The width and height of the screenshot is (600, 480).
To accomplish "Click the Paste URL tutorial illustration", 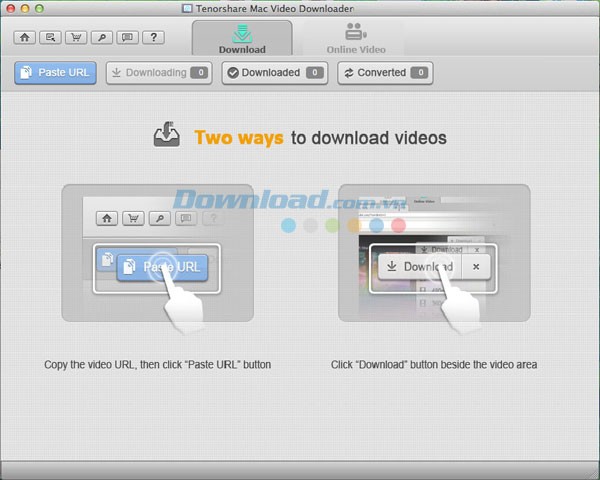I will click(157, 253).
